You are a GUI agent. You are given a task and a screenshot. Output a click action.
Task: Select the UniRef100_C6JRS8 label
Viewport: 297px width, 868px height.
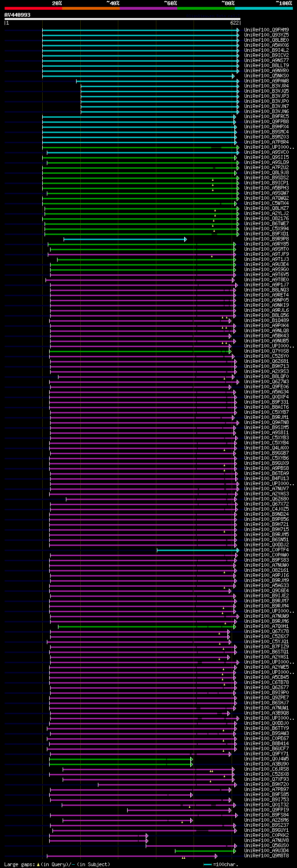click(x=266, y=769)
